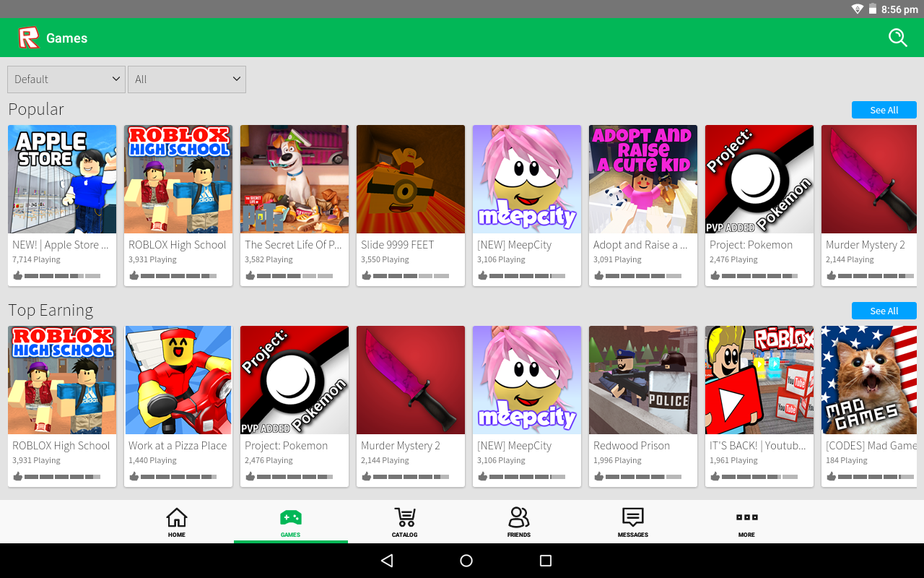
Task: Open Redwood Prison game card
Action: (x=643, y=380)
